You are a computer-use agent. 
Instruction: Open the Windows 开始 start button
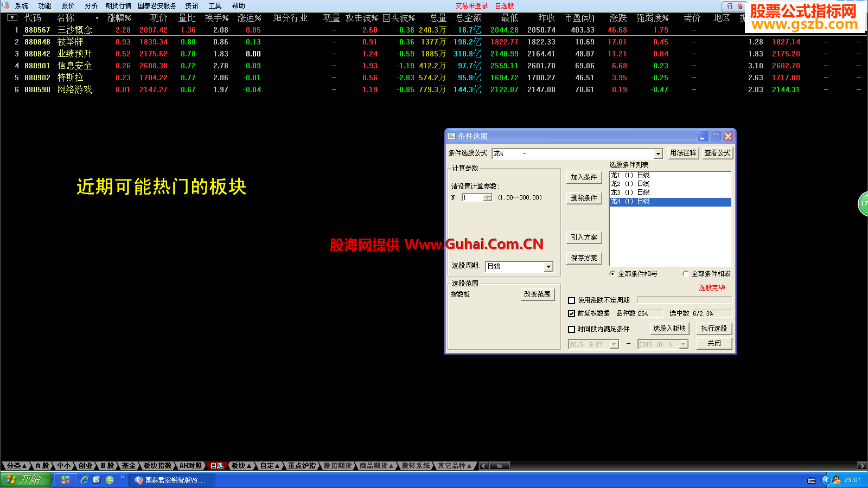pos(25,480)
